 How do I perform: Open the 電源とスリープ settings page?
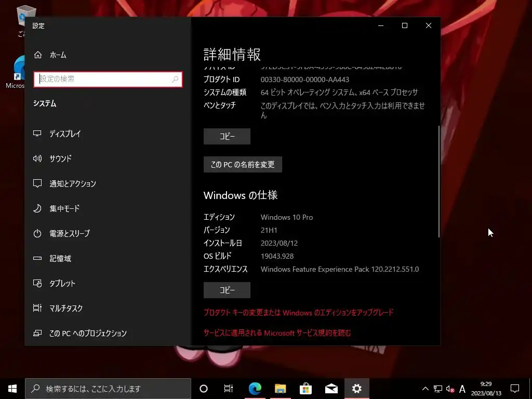coord(108,233)
